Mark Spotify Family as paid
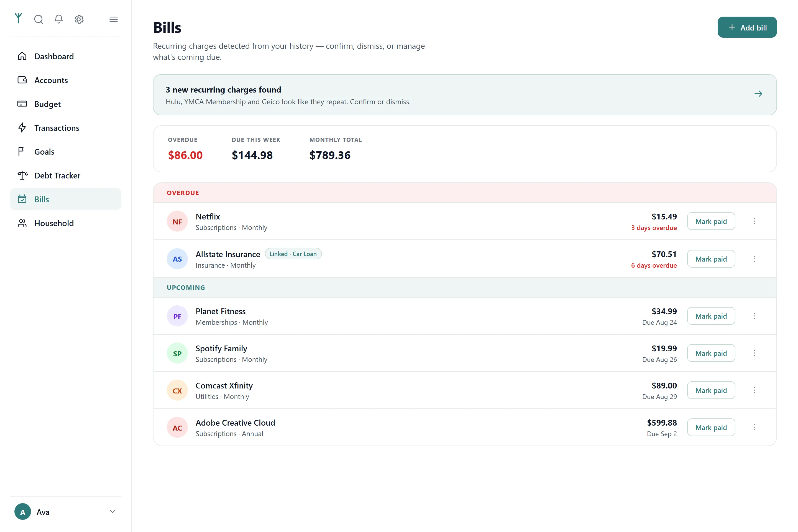Viewport: 798px width, 532px height. [x=711, y=353]
